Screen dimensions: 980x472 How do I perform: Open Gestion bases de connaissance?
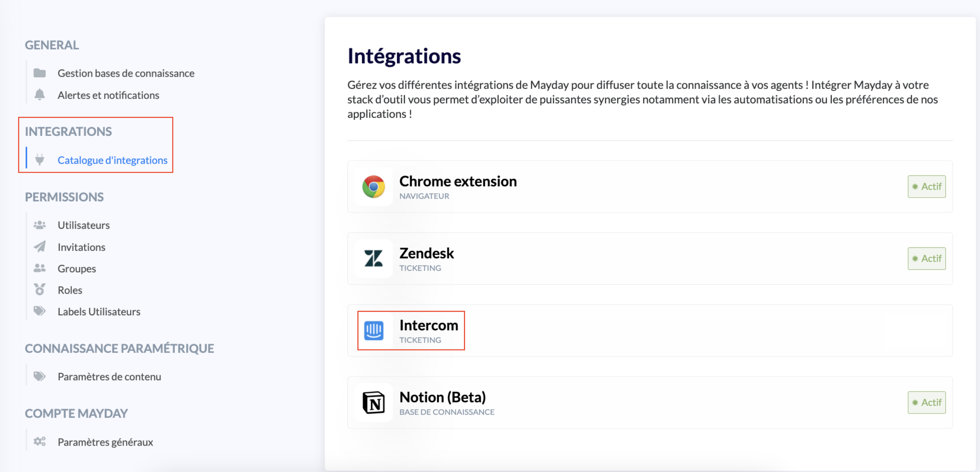click(x=126, y=73)
